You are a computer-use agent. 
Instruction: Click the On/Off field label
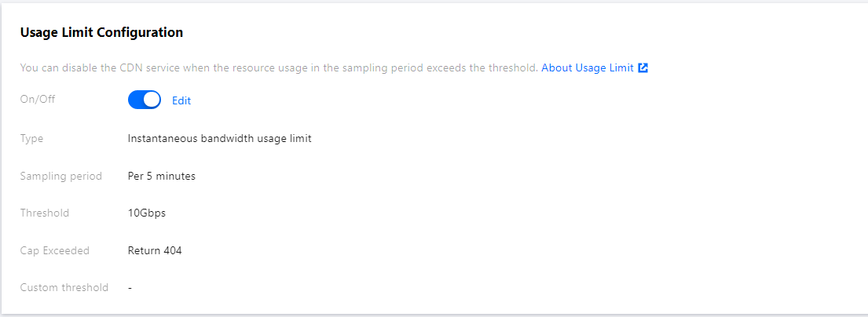point(38,100)
